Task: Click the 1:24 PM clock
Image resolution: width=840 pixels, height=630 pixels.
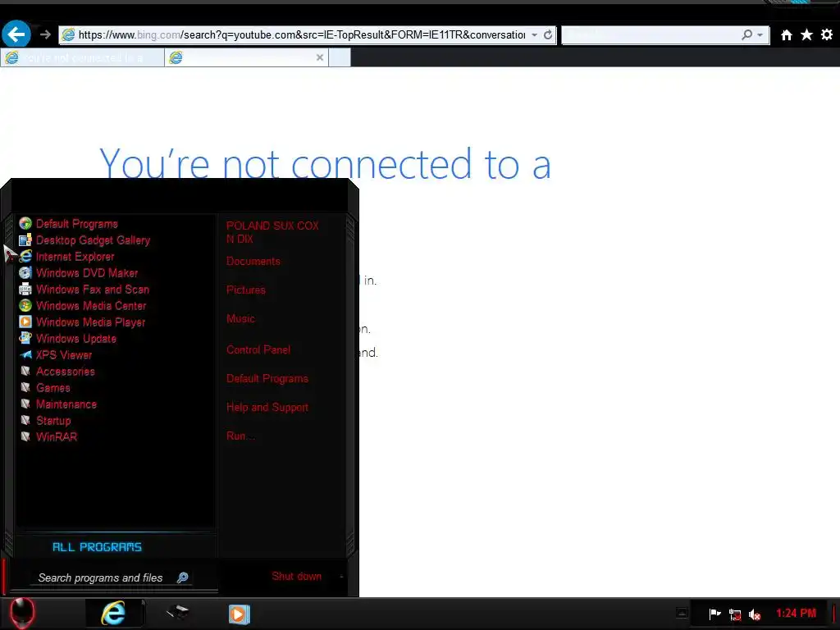Action: [796, 614]
